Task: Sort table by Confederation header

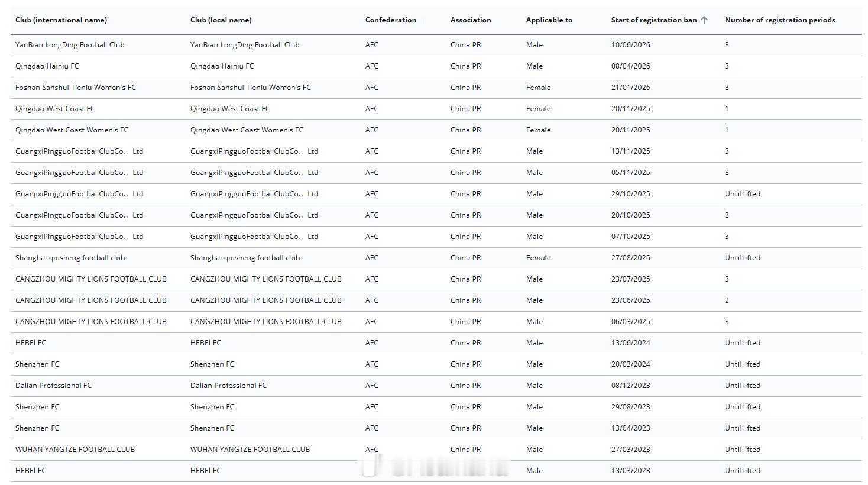Action: click(391, 20)
